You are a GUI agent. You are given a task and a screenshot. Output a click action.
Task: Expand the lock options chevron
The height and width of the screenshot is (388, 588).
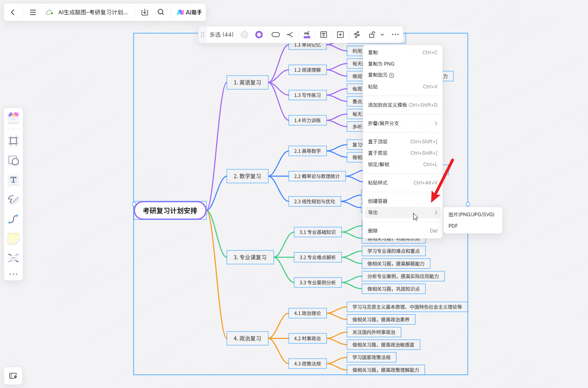tap(382, 35)
